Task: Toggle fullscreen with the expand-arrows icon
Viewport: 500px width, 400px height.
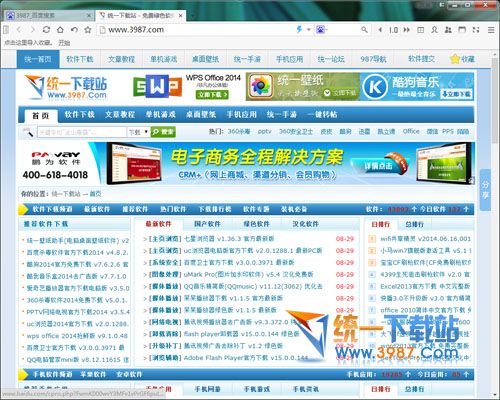Action: pyautogui.click(x=476, y=30)
